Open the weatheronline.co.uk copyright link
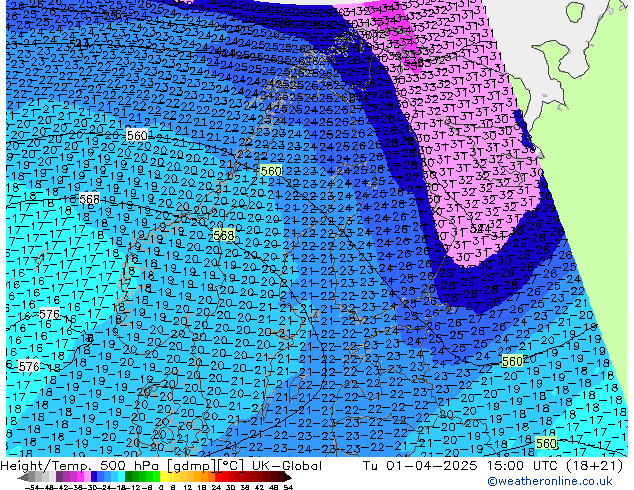This screenshot has width=634, height=490. (x=550, y=481)
